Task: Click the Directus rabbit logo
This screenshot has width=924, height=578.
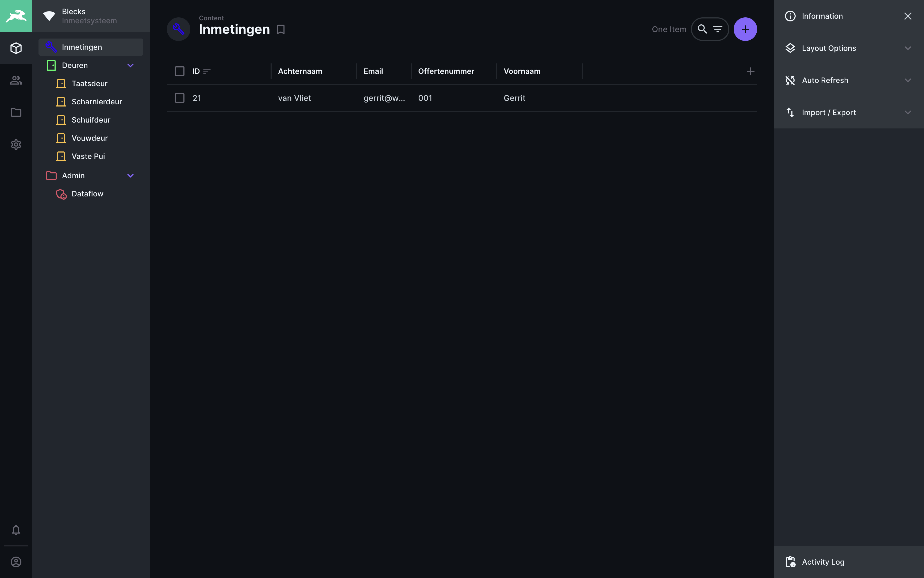Action: [16, 16]
